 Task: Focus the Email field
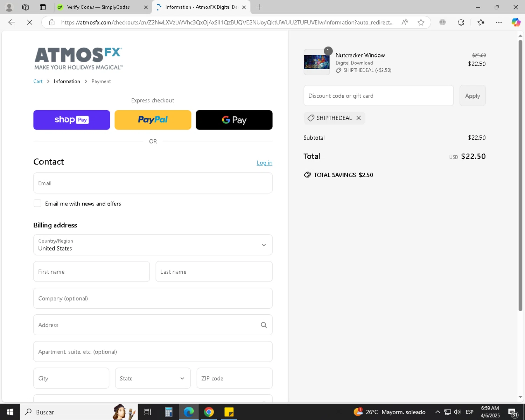pyautogui.click(x=153, y=183)
